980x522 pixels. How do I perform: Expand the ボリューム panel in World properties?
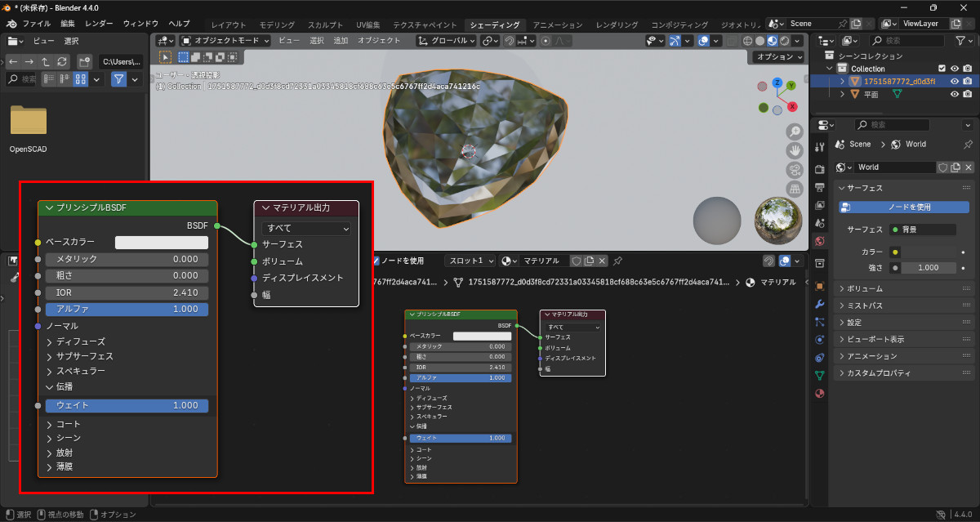pyautogui.click(x=905, y=288)
